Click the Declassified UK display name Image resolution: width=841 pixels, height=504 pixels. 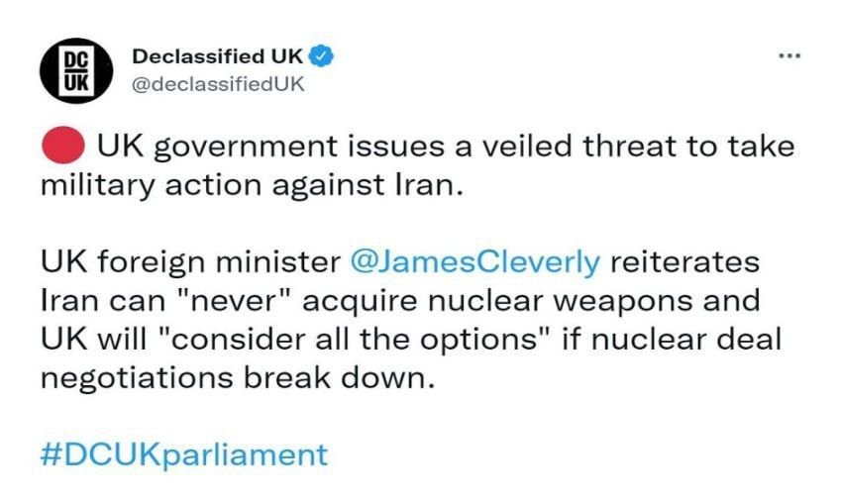[x=217, y=55]
